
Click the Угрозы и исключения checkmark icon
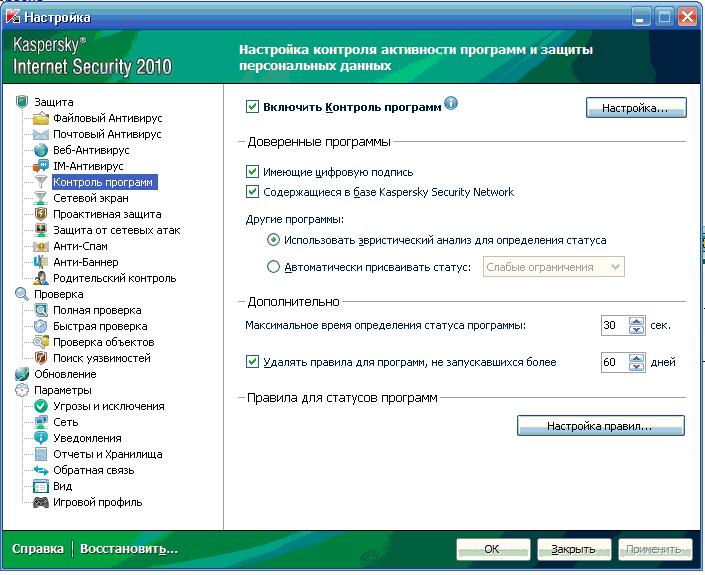coord(40,406)
